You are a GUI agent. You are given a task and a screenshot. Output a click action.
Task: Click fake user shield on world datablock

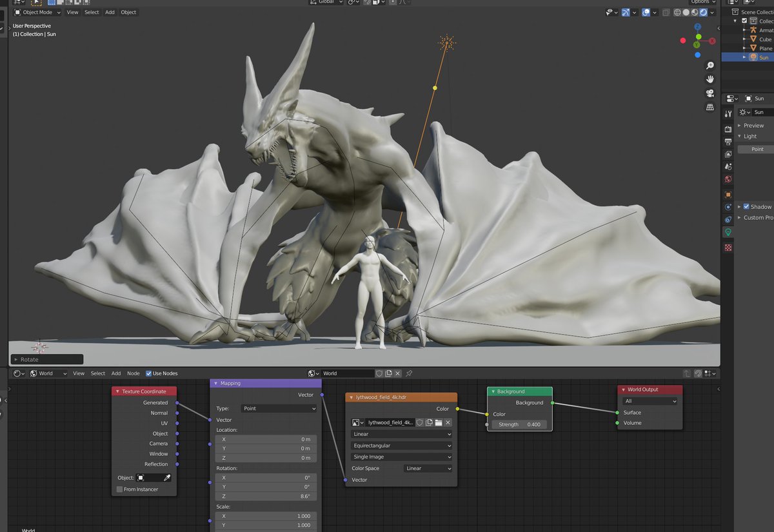click(x=379, y=373)
